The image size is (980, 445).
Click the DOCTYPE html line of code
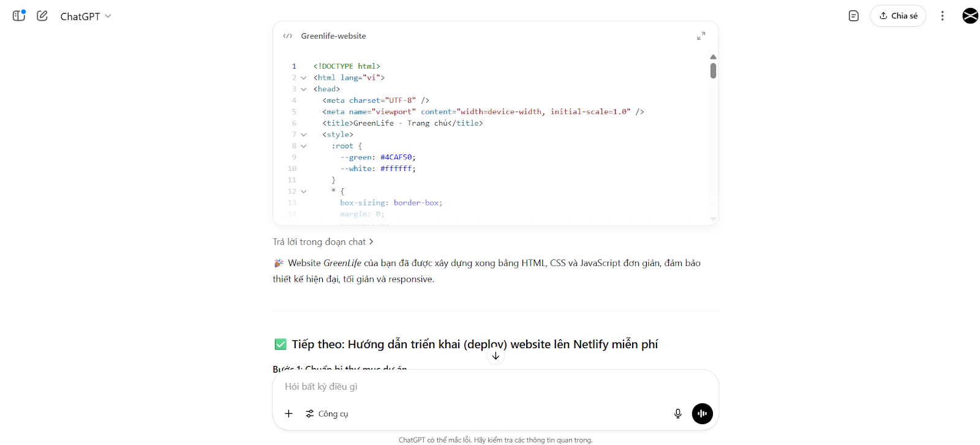click(x=347, y=66)
